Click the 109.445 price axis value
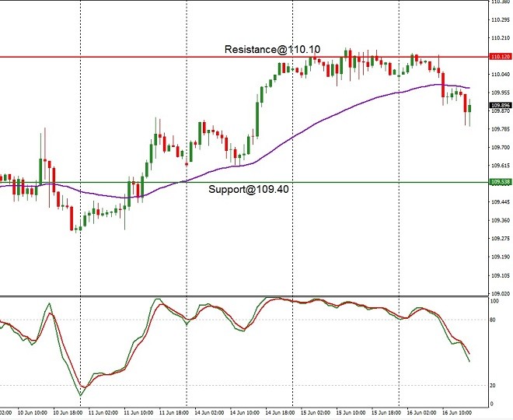Screen dimensions: 513x420 pyautogui.click(x=501, y=202)
